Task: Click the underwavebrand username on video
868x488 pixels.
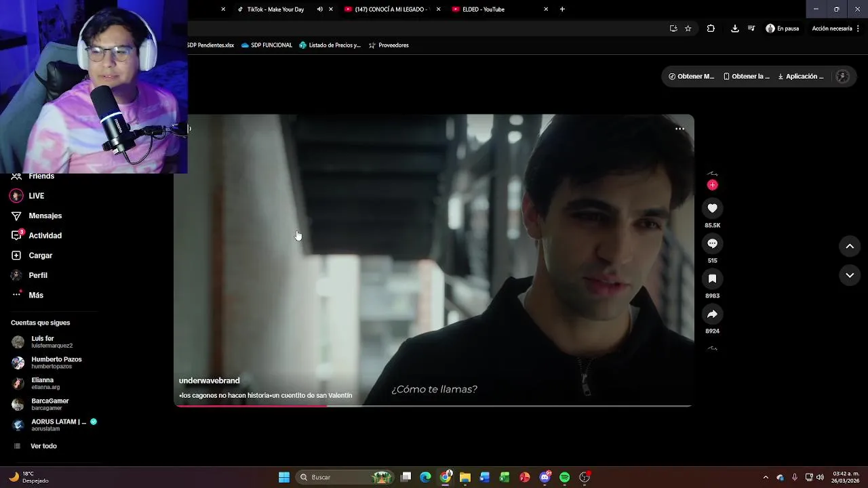Action: [209, 381]
